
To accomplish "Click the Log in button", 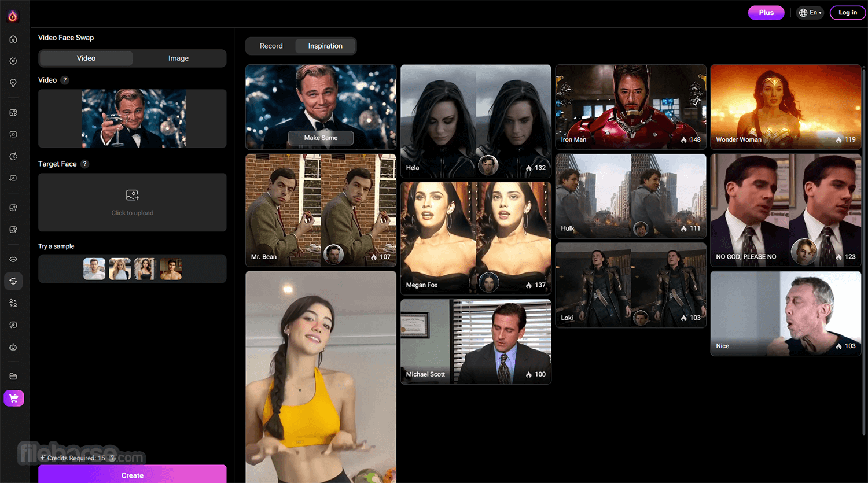I will (848, 13).
